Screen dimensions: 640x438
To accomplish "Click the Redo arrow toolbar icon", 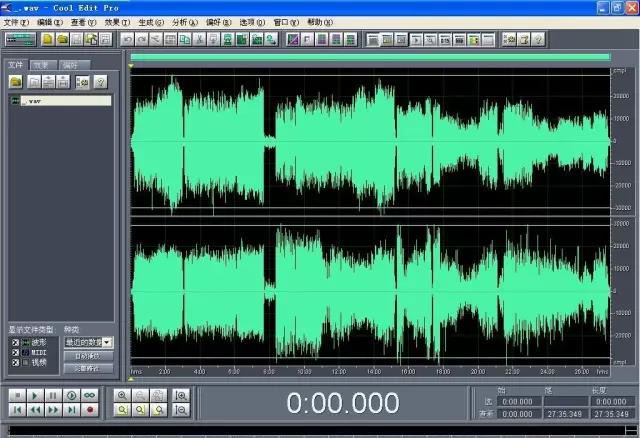I will point(142,40).
